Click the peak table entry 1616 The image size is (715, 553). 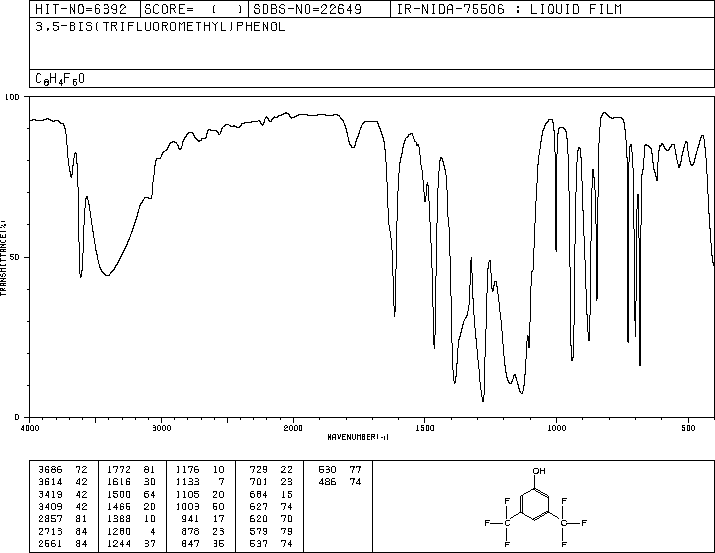click(119, 482)
